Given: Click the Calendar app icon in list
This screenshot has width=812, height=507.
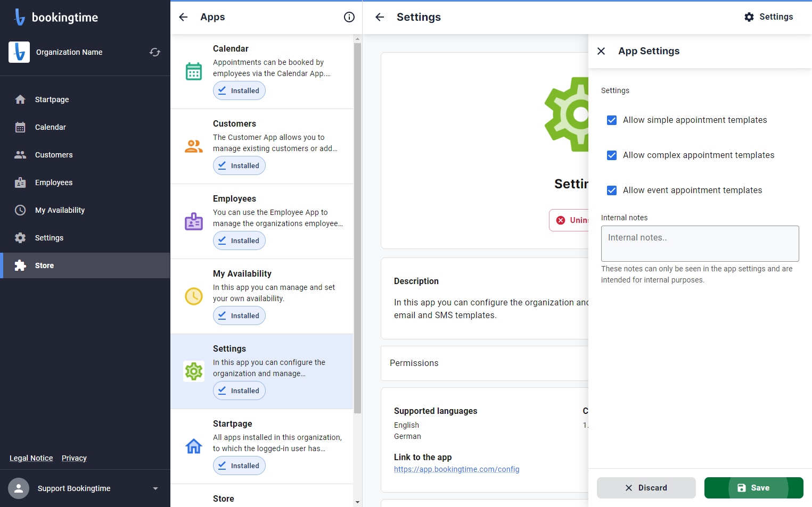Looking at the screenshot, I should [x=194, y=71].
